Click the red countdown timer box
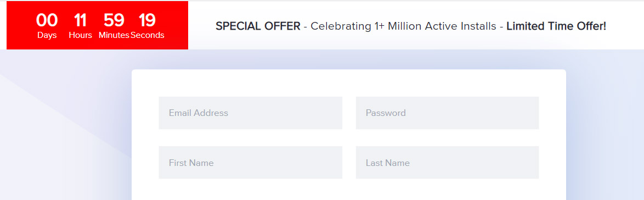The height and width of the screenshot is (200, 644). pyautogui.click(x=97, y=25)
